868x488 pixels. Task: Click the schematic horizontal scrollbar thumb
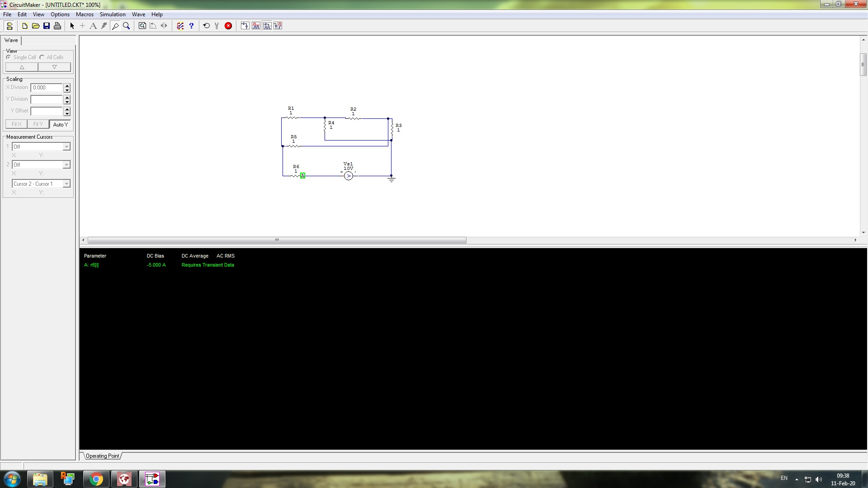click(277, 240)
